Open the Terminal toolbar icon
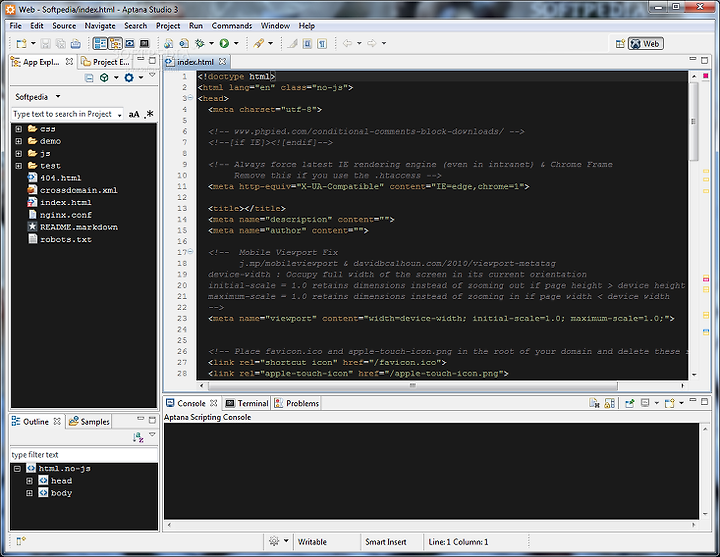The height and width of the screenshot is (557, 720). [x=145, y=43]
